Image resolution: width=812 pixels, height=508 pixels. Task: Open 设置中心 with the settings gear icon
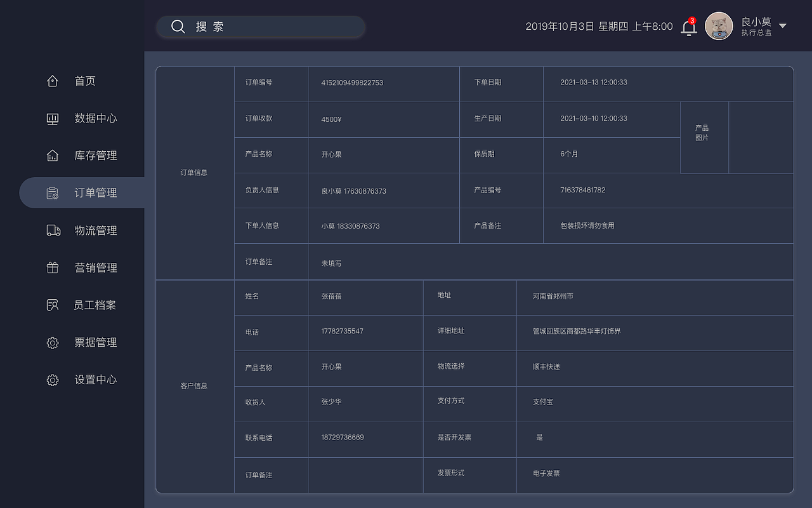[52, 380]
